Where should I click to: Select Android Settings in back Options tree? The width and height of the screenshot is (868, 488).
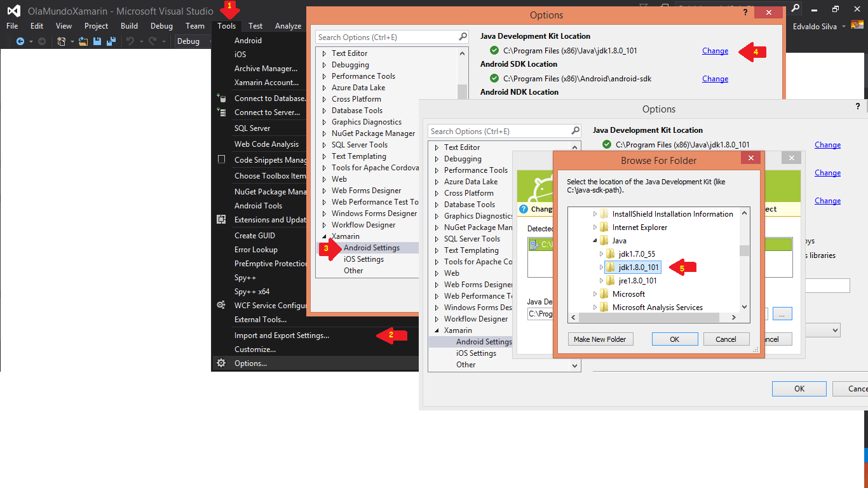click(372, 248)
